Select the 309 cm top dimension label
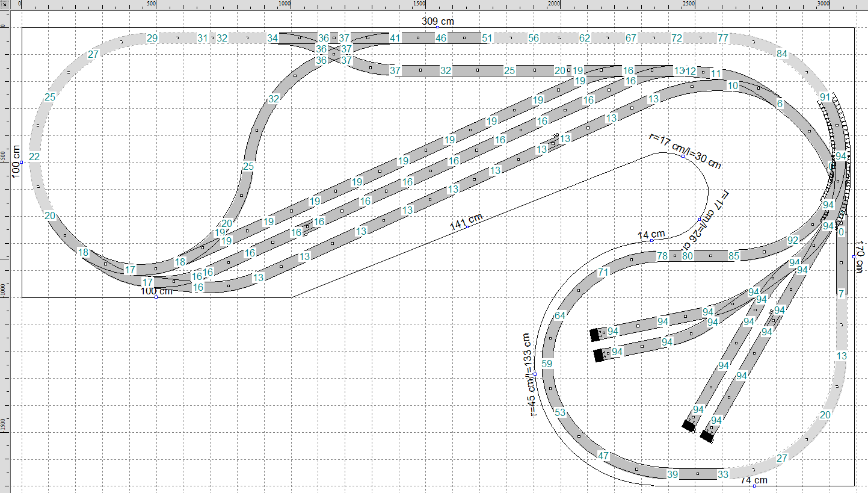This screenshot has width=868, height=493. (x=437, y=22)
